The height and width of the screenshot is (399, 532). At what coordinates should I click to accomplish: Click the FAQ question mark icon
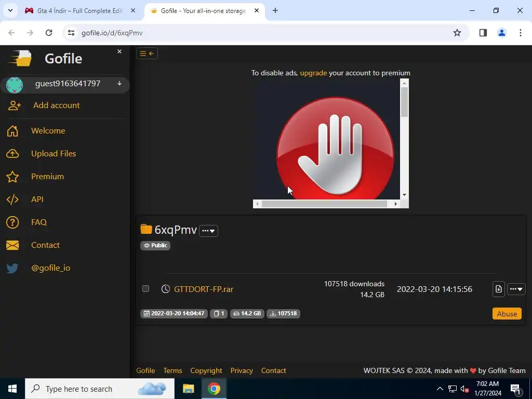click(x=12, y=222)
